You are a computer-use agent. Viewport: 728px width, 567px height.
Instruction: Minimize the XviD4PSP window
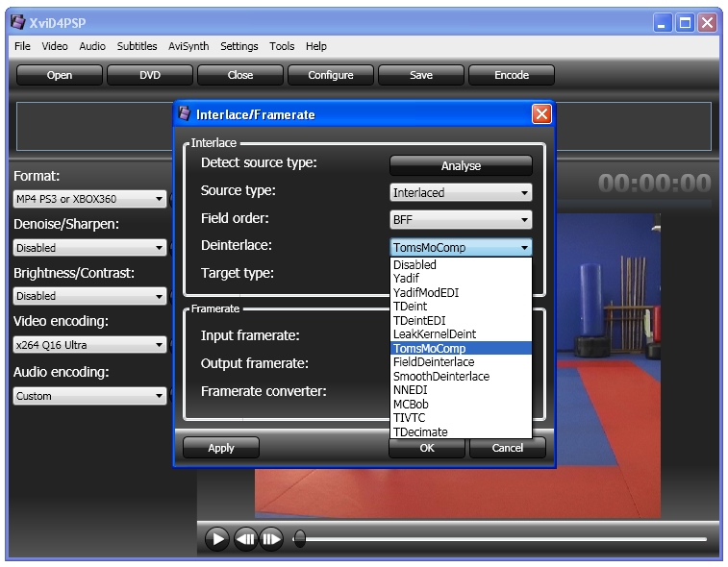coord(662,22)
